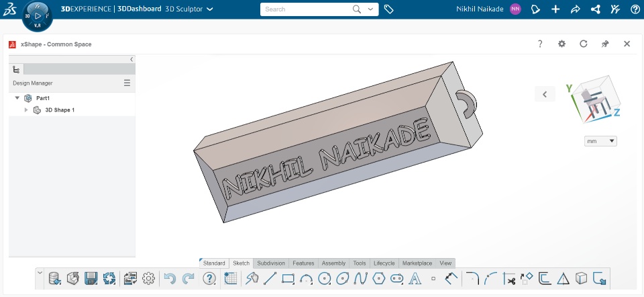This screenshot has width=644, height=297.
Task: Switch to the Marketplace tab
Action: pos(417,263)
